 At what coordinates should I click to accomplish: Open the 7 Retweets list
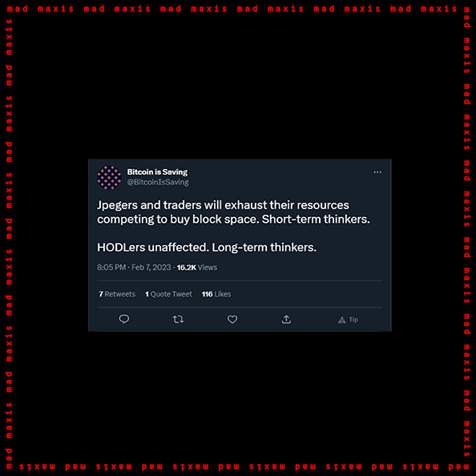coord(117,294)
